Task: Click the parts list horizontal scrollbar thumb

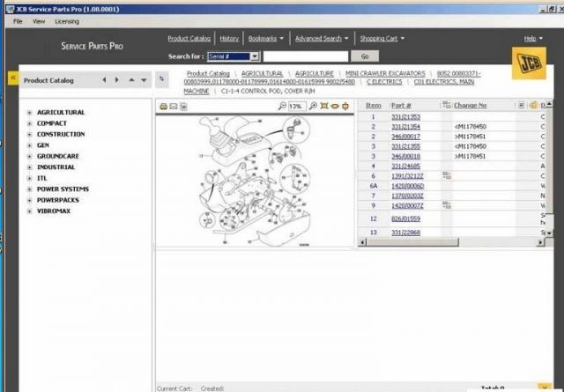Action: click(412, 242)
